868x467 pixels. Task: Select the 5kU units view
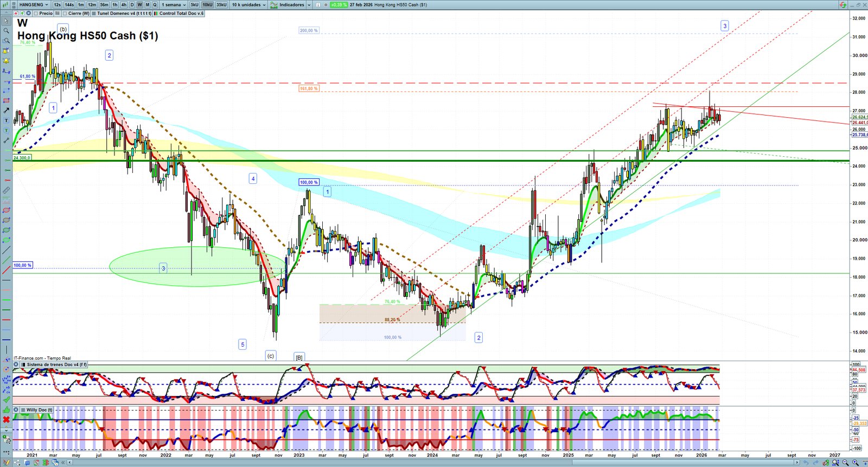point(194,5)
